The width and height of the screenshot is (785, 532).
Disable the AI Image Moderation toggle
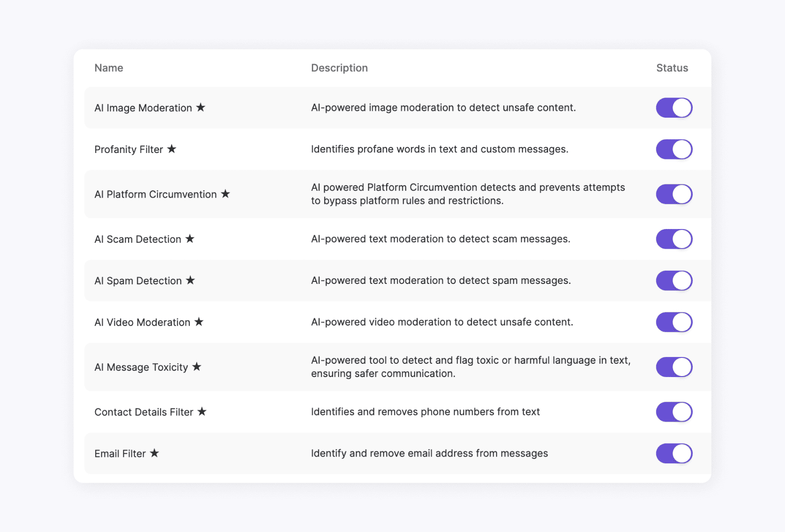click(674, 108)
